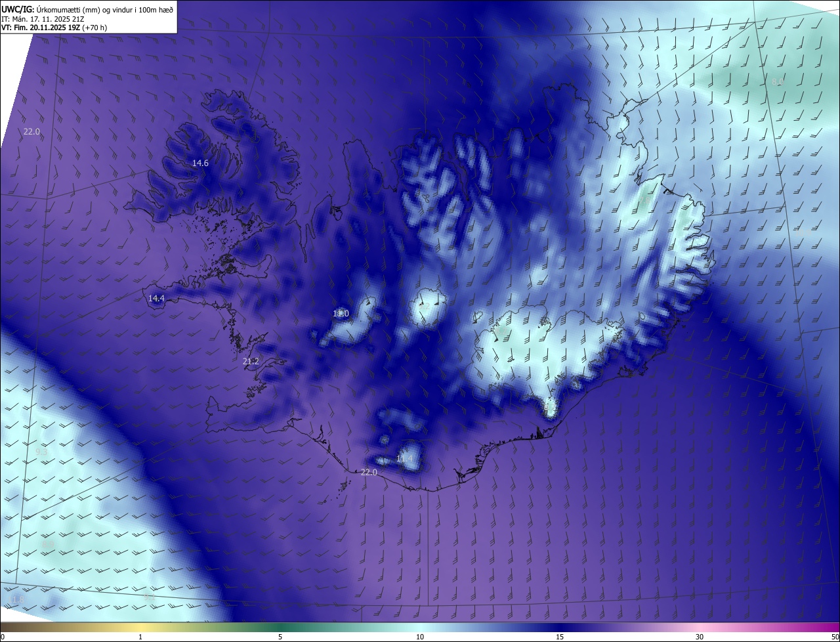Image resolution: width=840 pixels, height=642 pixels.
Task: Click the map title mentioning Úrkomumætti
Action: click(x=87, y=9)
